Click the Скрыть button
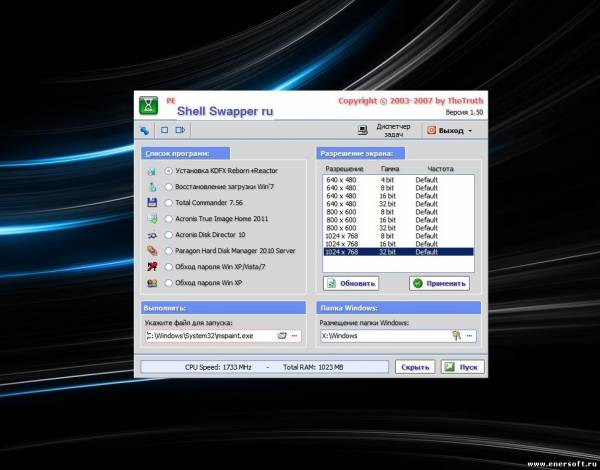 [x=415, y=367]
